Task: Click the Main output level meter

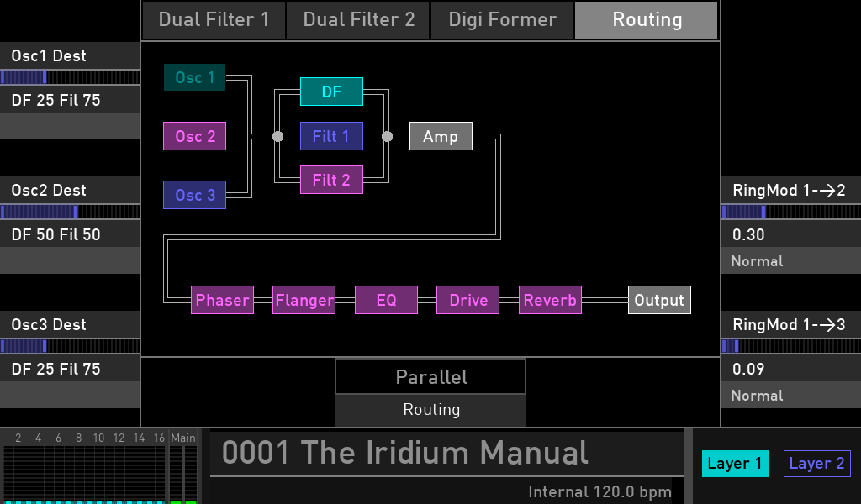Action: point(183,473)
